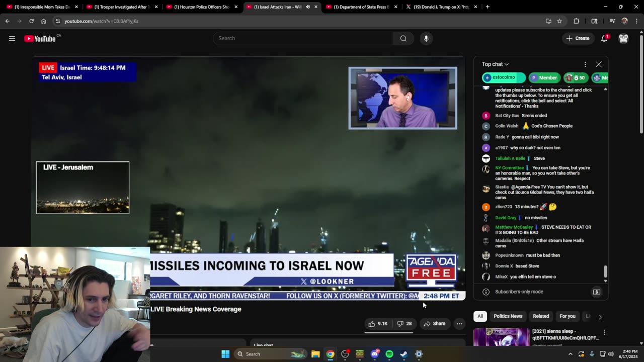Viewport: 644px width, 362px height.
Task: Open YouTube notifications bell
Action: 604,38
